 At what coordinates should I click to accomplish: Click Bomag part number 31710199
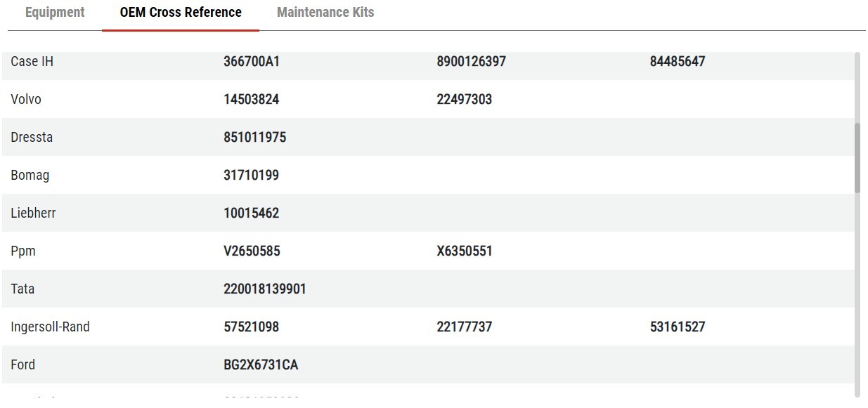point(252,176)
